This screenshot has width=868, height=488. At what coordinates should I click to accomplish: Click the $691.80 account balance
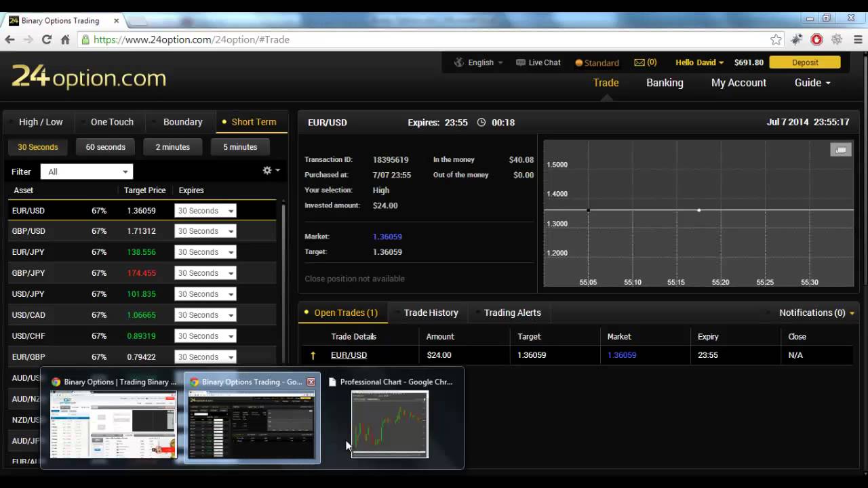pos(749,62)
